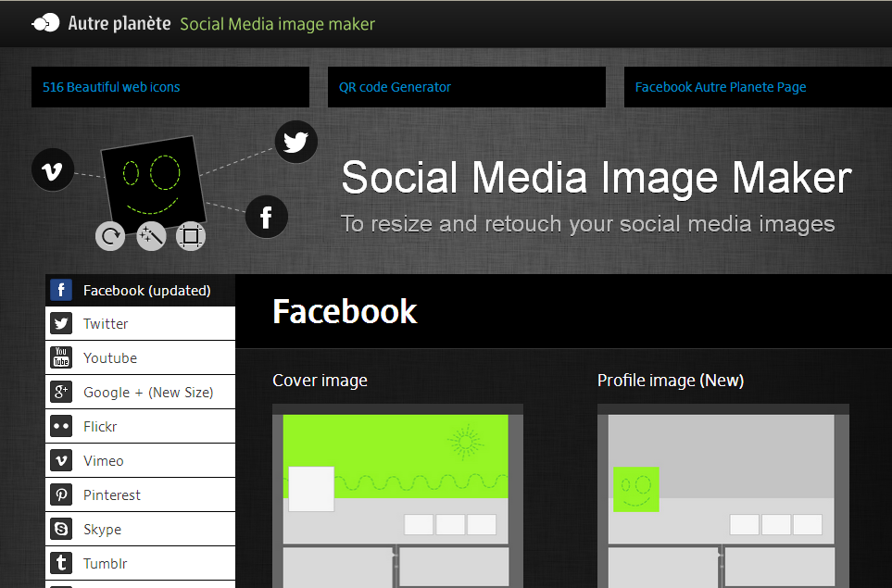Viewport: 892px width, 588px height.
Task: Click the round Twitter bird icon in the banner
Action: coord(295,142)
